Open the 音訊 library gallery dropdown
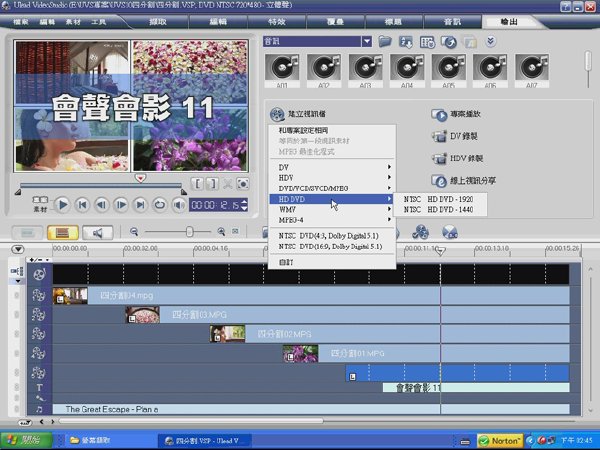Image resolution: width=600 pixels, height=450 pixels. [367, 41]
